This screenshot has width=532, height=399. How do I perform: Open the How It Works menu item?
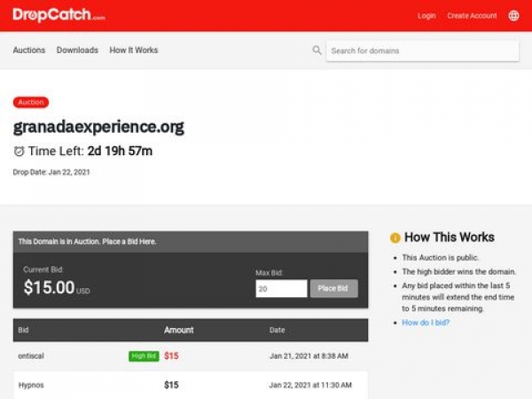point(134,51)
